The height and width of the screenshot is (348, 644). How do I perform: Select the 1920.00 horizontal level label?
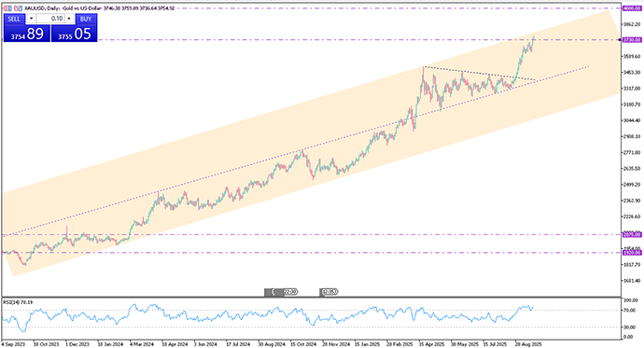632,253
